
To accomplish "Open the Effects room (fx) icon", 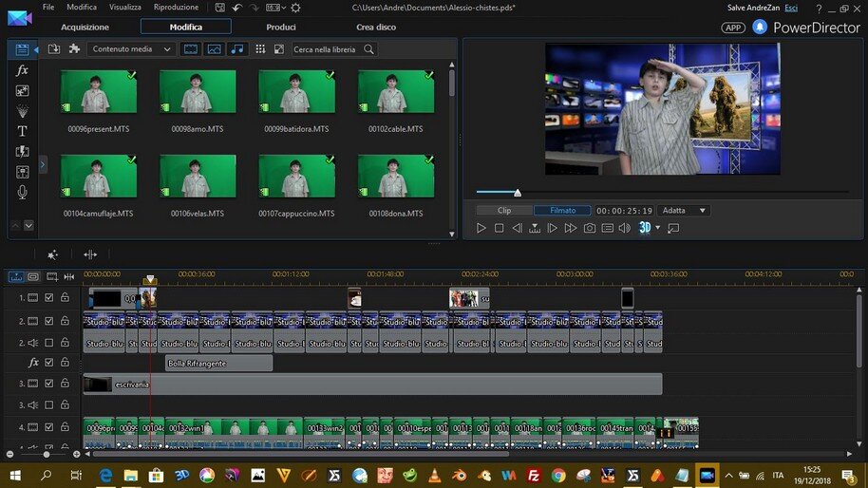I will click(22, 70).
